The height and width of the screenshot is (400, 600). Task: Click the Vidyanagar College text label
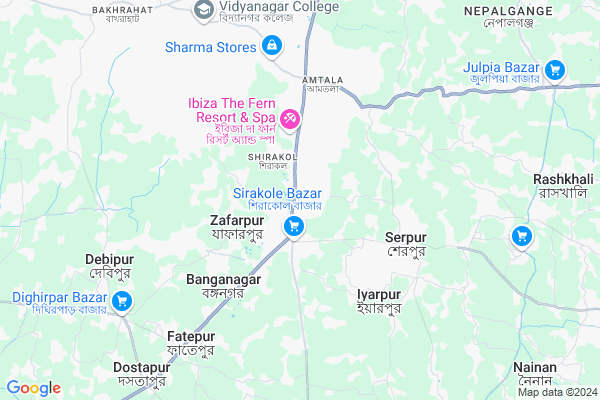tap(279, 6)
